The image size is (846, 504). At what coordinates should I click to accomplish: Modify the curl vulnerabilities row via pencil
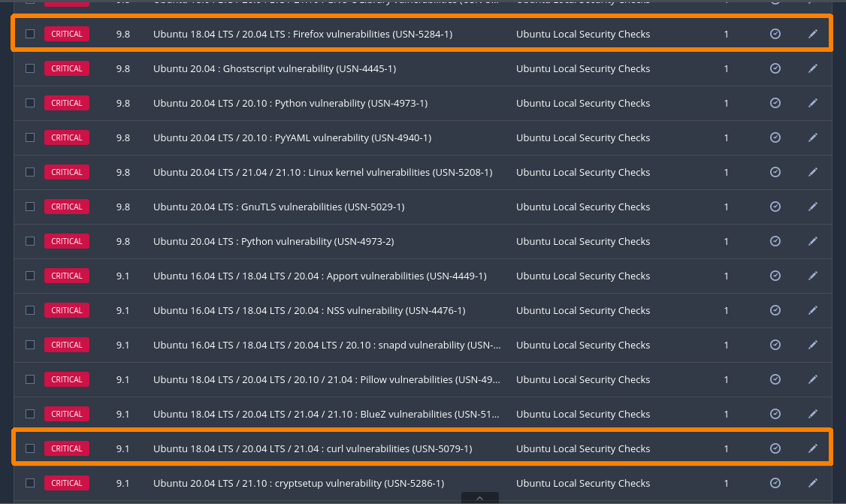(x=812, y=448)
